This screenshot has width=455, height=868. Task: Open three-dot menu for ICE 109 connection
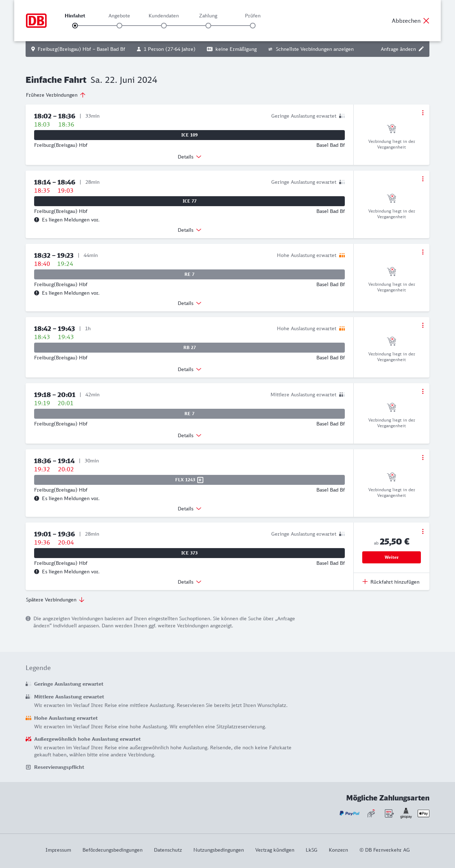coord(423,113)
